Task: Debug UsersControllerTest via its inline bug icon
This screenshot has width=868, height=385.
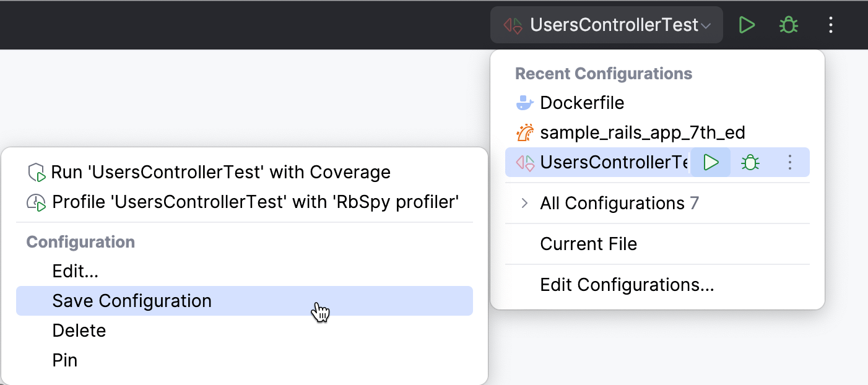Action: [x=750, y=162]
